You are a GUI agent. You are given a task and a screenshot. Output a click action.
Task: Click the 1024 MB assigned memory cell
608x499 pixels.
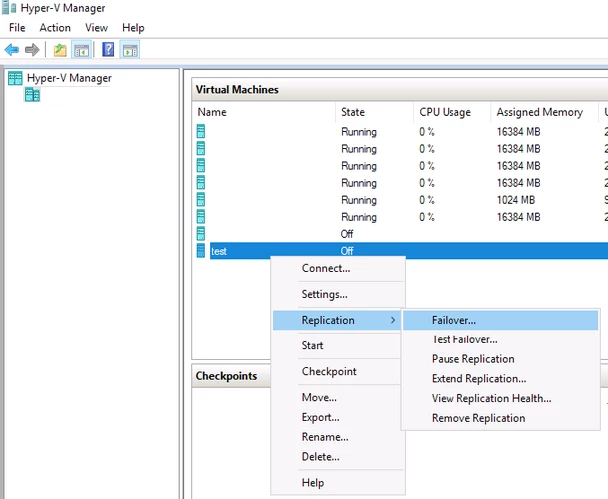coord(516,200)
